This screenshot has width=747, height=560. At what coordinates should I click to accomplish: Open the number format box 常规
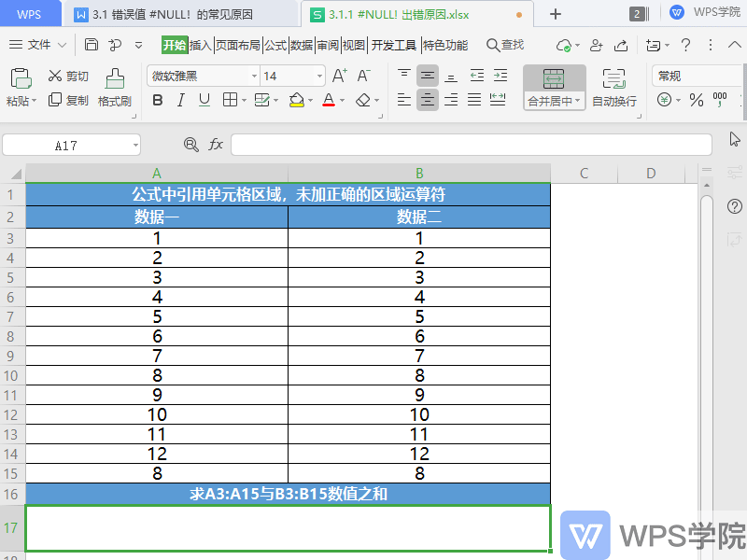click(x=698, y=76)
